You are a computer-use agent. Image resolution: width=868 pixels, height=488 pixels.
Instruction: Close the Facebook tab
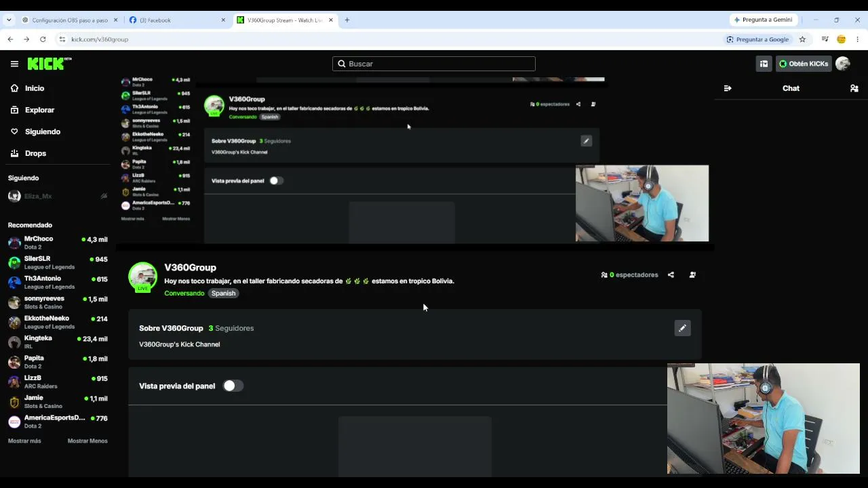tap(223, 20)
